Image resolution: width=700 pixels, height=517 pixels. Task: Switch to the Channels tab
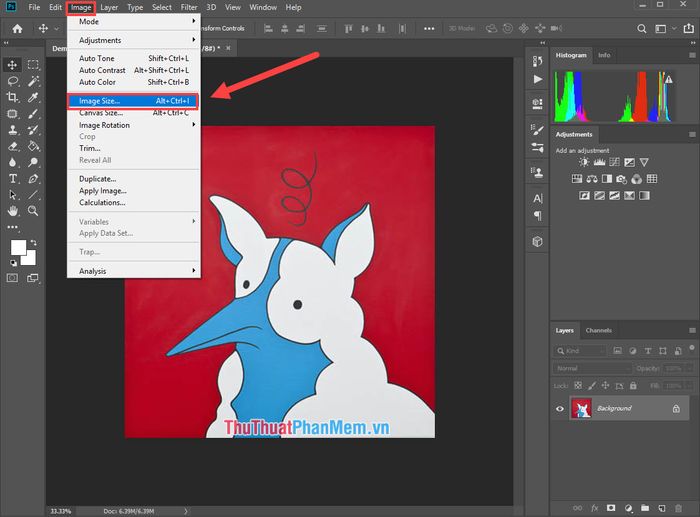598,330
